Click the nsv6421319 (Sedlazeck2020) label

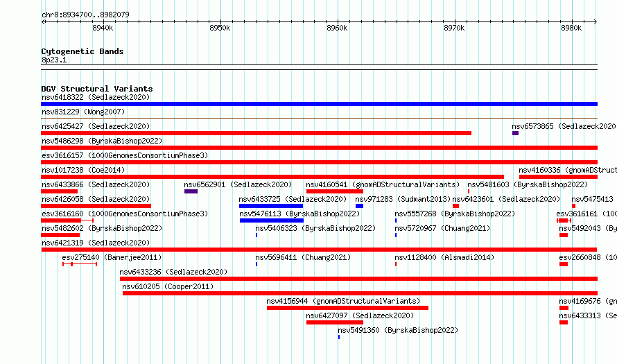point(96,243)
